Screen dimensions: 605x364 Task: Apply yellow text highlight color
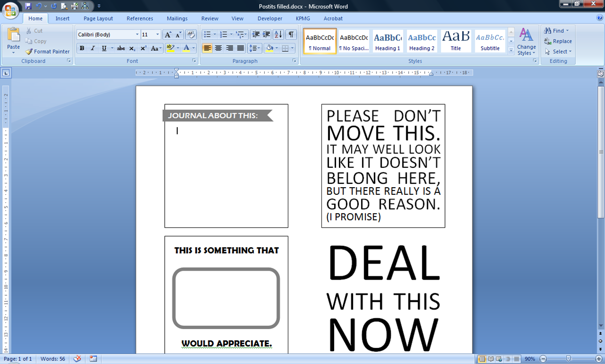[170, 48]
